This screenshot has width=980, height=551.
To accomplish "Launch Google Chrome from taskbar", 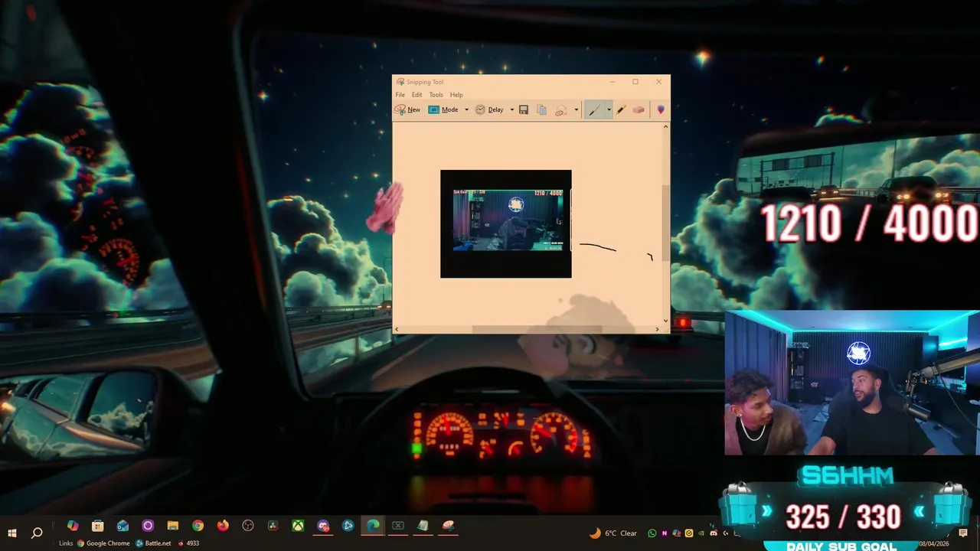I will pyautogui.click(x=198, y=526).
